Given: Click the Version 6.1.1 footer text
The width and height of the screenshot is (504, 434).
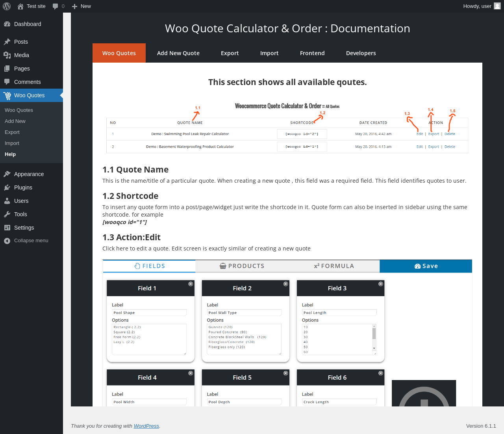Looking at the screenshot, I should pyautogui.click(x=481, y=426).
